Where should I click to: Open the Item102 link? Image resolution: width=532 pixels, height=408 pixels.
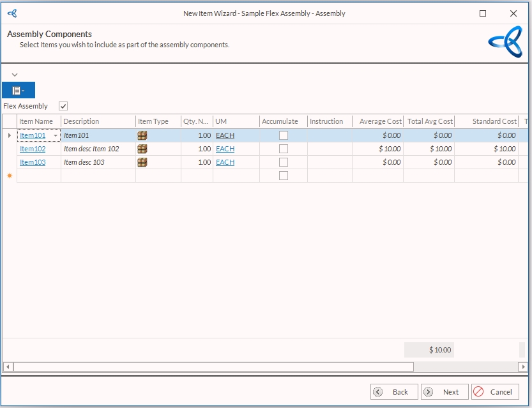33,149
